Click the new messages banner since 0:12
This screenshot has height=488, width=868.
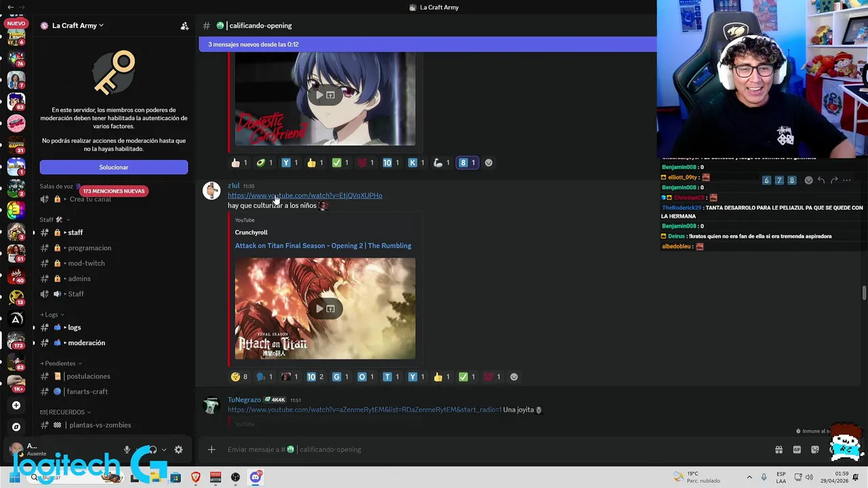(x=427, y=44)
